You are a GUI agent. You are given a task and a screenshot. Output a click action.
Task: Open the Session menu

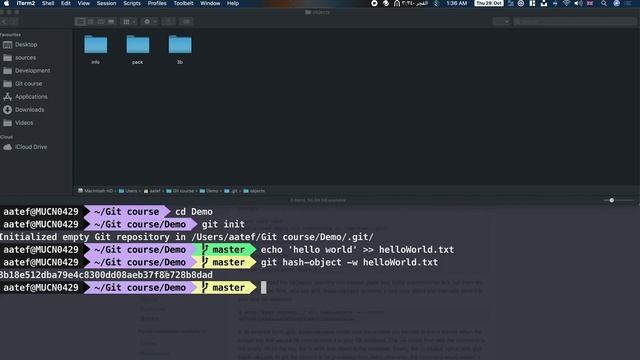[x=107, y=3]
